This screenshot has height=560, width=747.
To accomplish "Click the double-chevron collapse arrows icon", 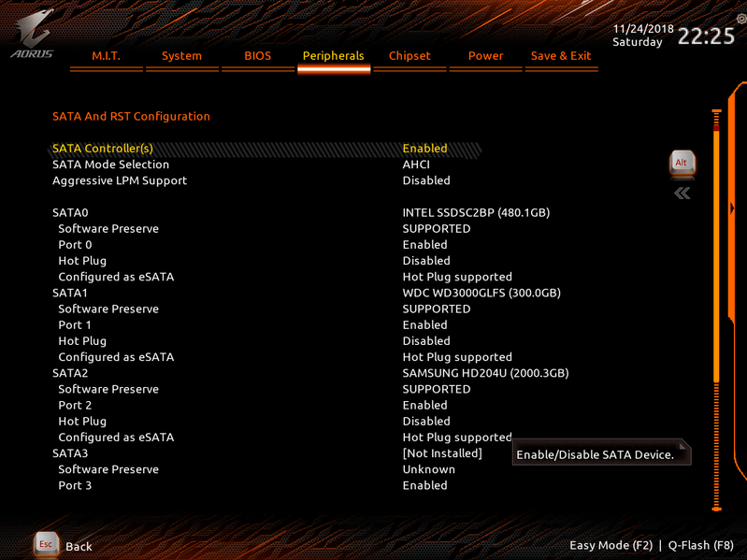I will (682, 193).
